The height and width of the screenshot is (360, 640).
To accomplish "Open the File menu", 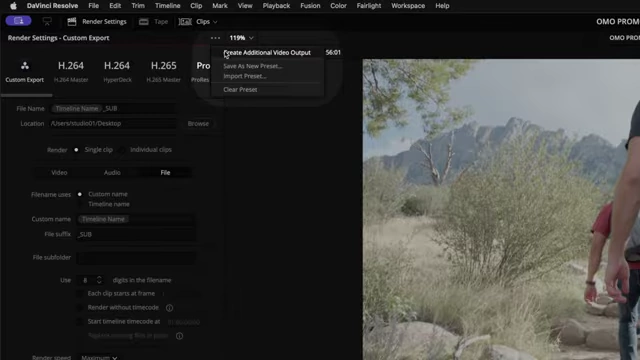I will (x=93, y=6).
